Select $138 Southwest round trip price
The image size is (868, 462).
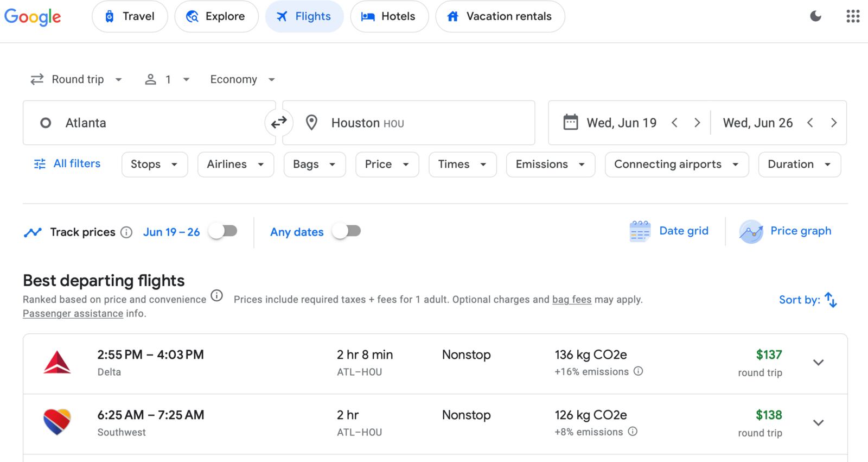(x=769, y=415)
